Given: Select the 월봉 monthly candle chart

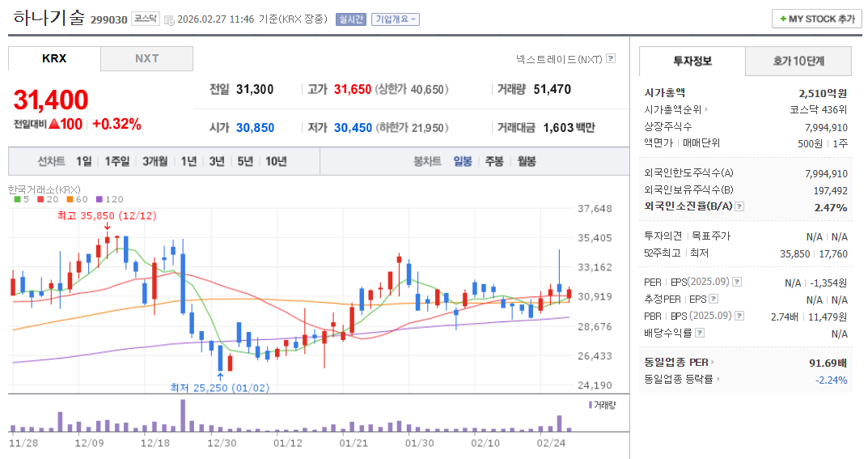Looking at the screenshot, I should click(x=527, y=161).
